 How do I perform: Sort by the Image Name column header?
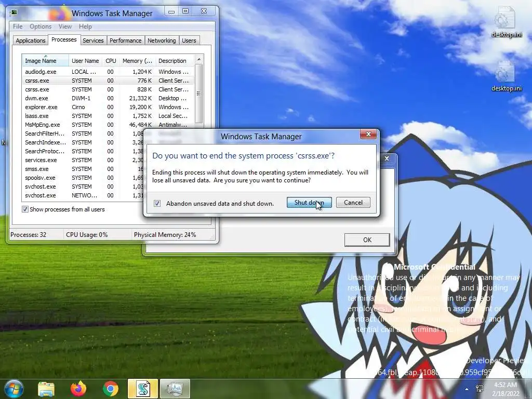click(x=46, y=61)
